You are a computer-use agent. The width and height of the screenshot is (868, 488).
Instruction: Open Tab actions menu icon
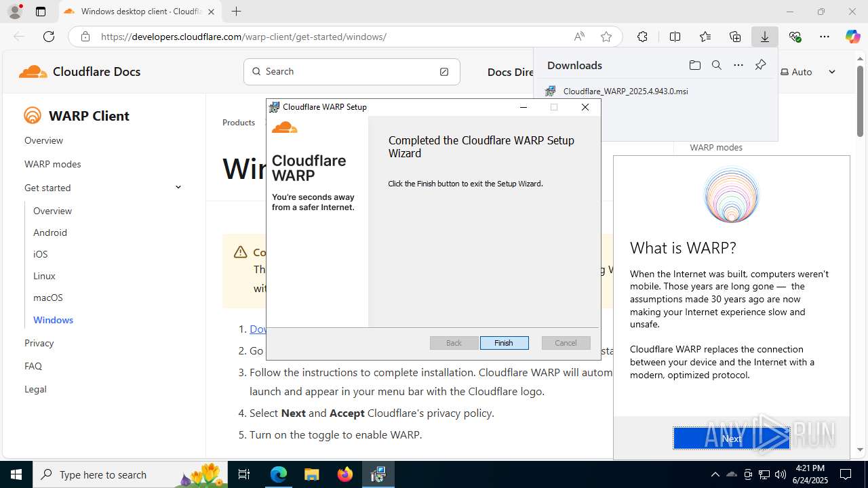coord(41,12)
